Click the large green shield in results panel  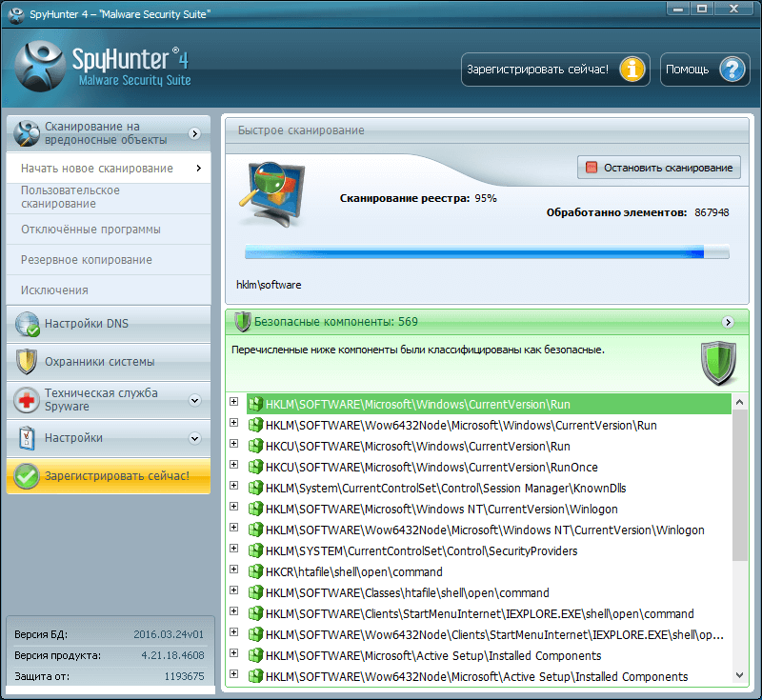[718, 363]
